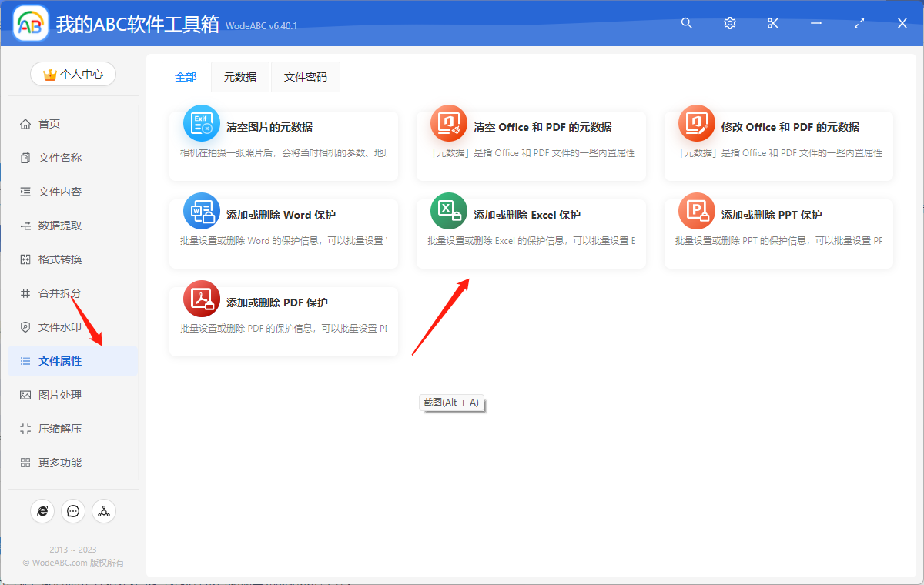The width and height of the screenshot is (924, 585).
Task: Click the PPT icon on 添加或删除 PPT 保护
Action: (x=696, y=210)
